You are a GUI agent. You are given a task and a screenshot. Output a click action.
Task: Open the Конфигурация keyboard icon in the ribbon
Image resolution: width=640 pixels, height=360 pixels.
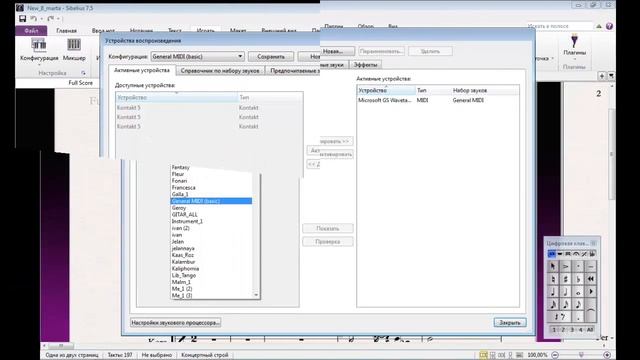[39, 46]
